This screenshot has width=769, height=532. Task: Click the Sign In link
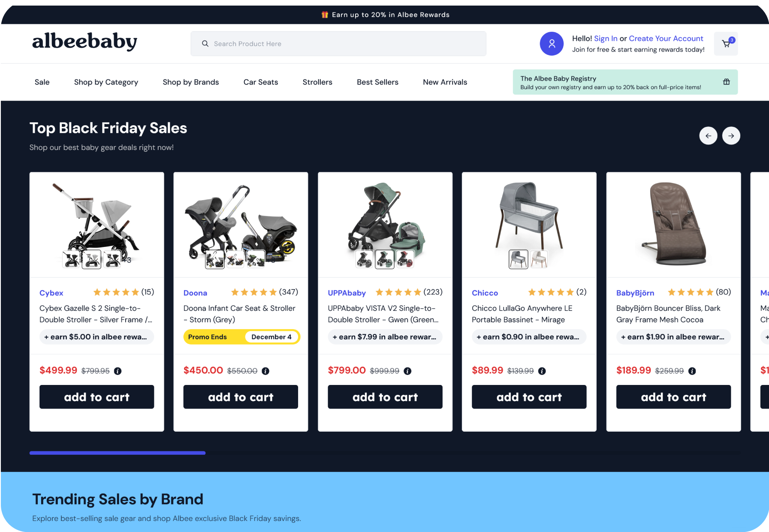pos(606,39)
